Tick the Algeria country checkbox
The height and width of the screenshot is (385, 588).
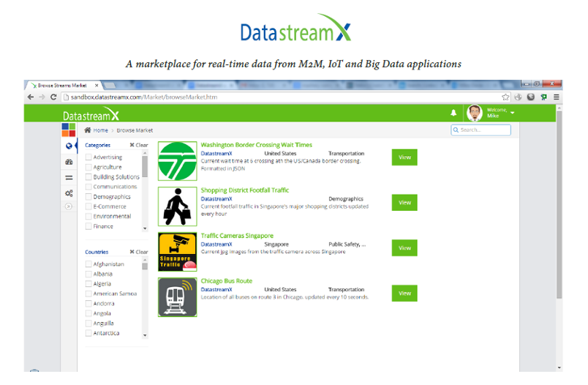pyautogui.click(x=88, y=284)
